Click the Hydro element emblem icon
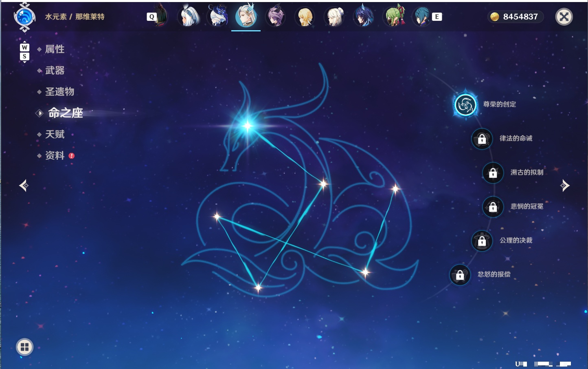This screenshot has height=369, width=588. tap(24, 17)
